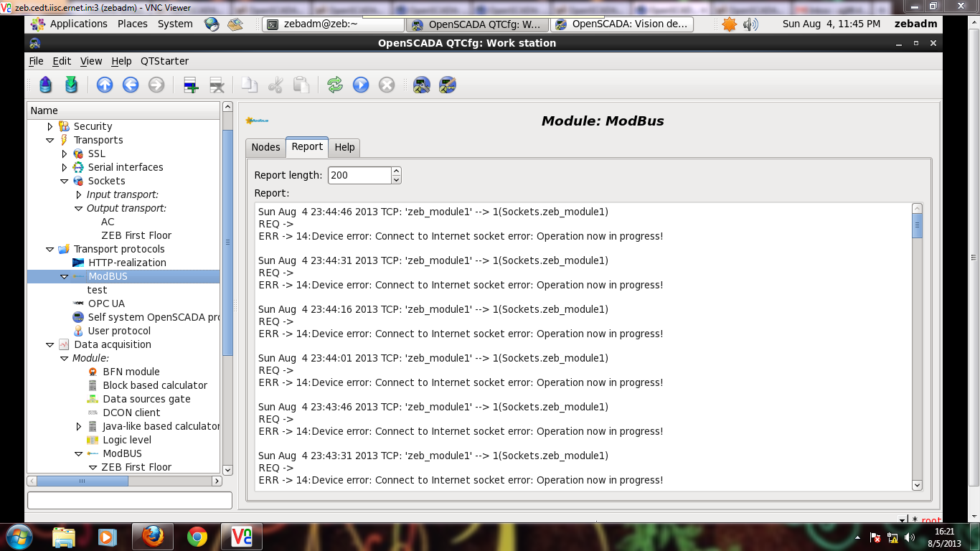This screenshot has width=980, height=551.
Task: Click the Report length input field
Action: coord(359,175)
